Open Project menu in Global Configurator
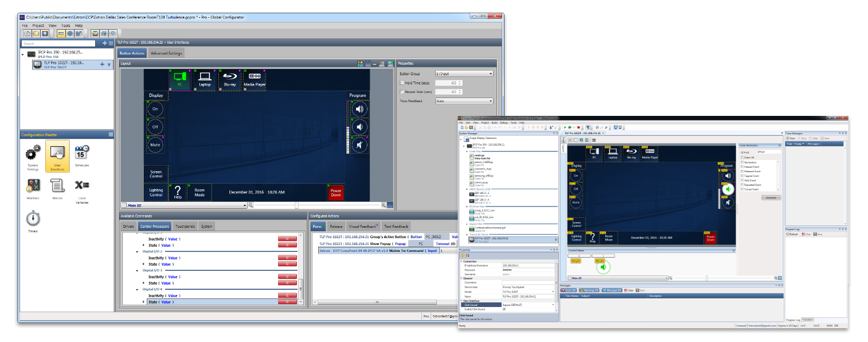This screenshot has width=868, height=342. (38, 26)
